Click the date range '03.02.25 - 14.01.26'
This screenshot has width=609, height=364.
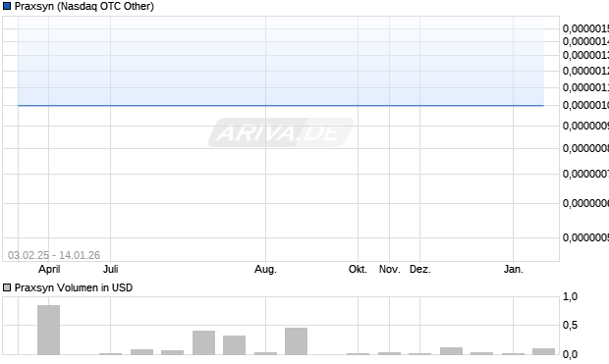54,255
